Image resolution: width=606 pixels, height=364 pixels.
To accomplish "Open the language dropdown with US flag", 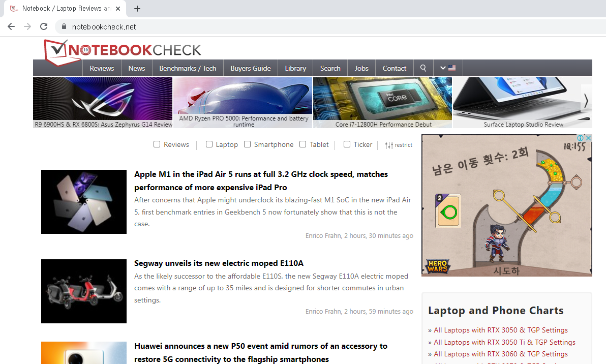I will (448, 68).
